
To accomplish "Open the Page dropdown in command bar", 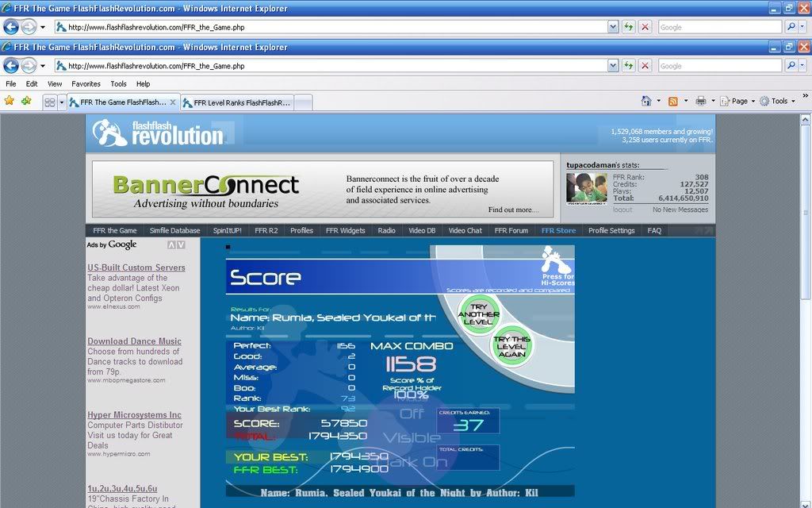I will click(739, 101).
